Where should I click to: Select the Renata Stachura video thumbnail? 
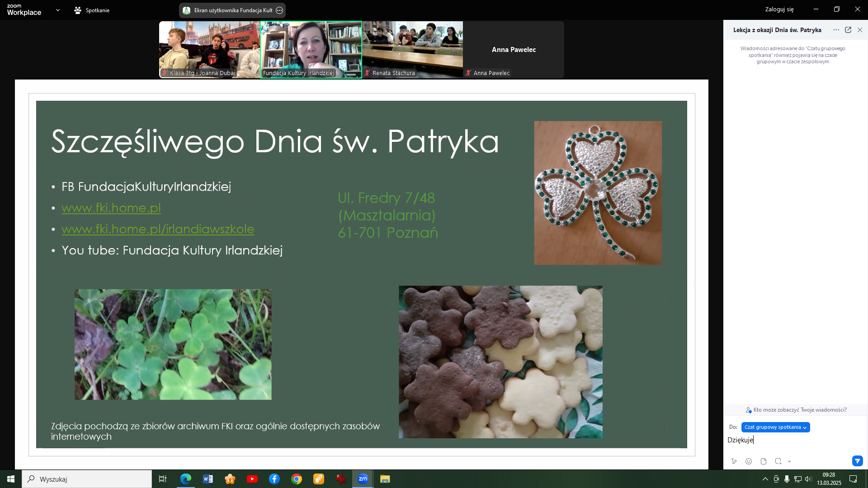coord(412,49)
